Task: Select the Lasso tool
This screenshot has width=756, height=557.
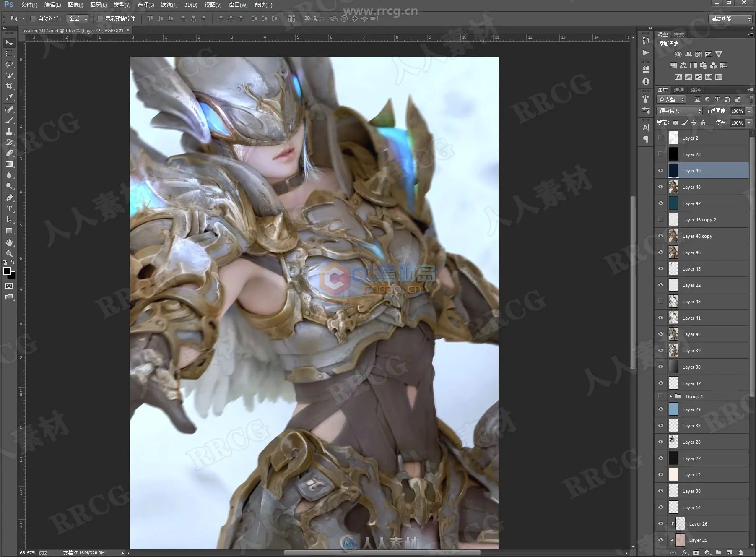Action: (9, 65)
